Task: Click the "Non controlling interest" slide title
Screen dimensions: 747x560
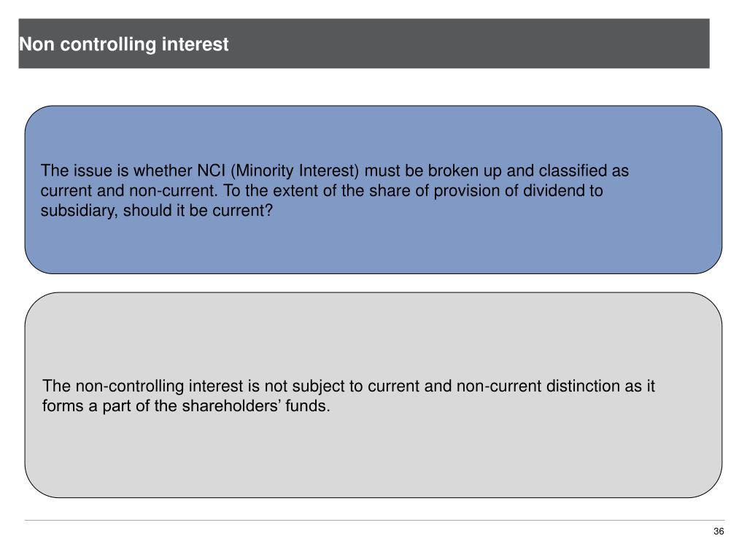Action: (123, 44)
